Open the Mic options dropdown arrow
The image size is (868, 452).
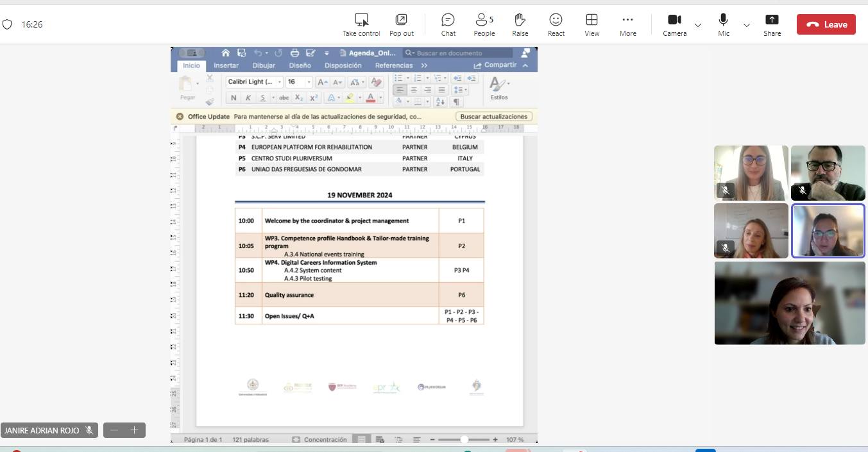[x=747, y=25]
